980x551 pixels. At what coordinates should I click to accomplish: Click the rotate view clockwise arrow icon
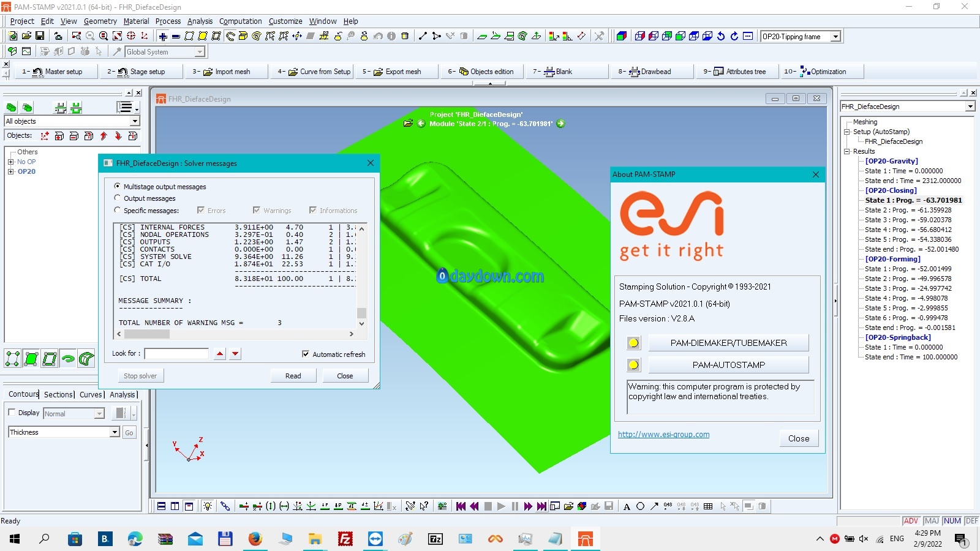(734, 36)
